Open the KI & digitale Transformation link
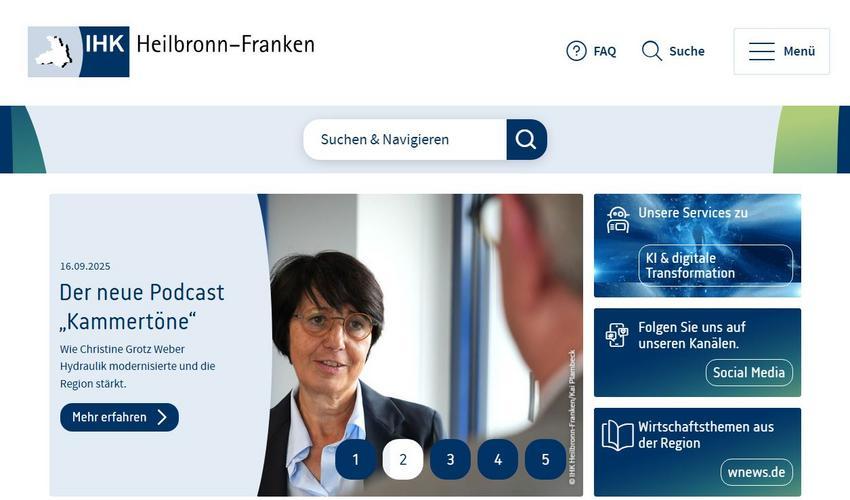Screen dimensions: 850x500 pyautogui.click(x=716, y=265)
